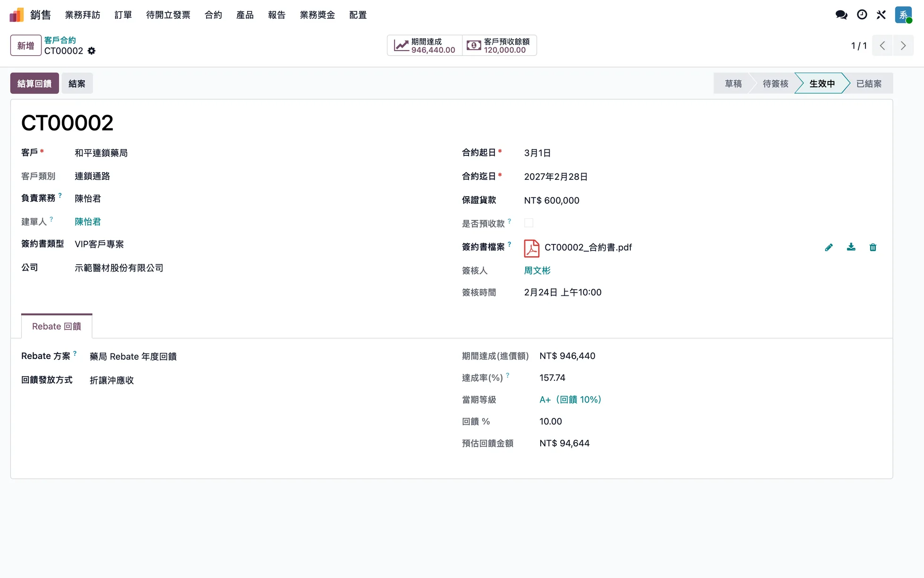Screen dimensions: 924x578
Task: Click the 結算回饋 button
Action: pyautogui.click(x=34, y=84)
